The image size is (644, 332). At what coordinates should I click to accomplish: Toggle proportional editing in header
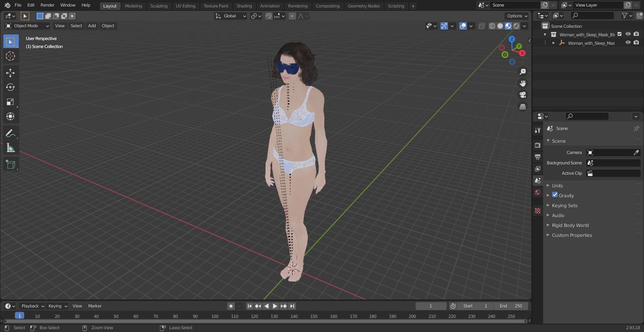292,16
